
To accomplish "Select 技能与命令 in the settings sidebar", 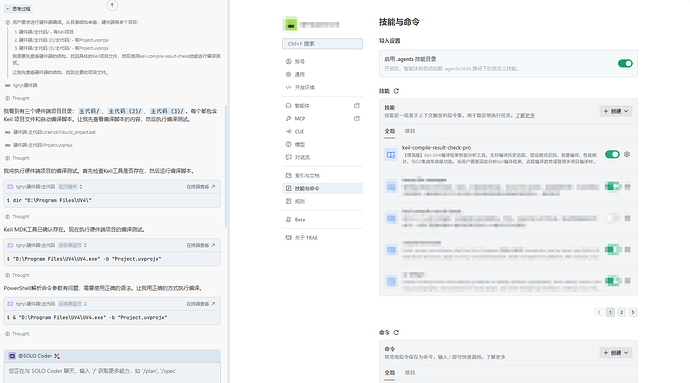I will tap(322, 188).
